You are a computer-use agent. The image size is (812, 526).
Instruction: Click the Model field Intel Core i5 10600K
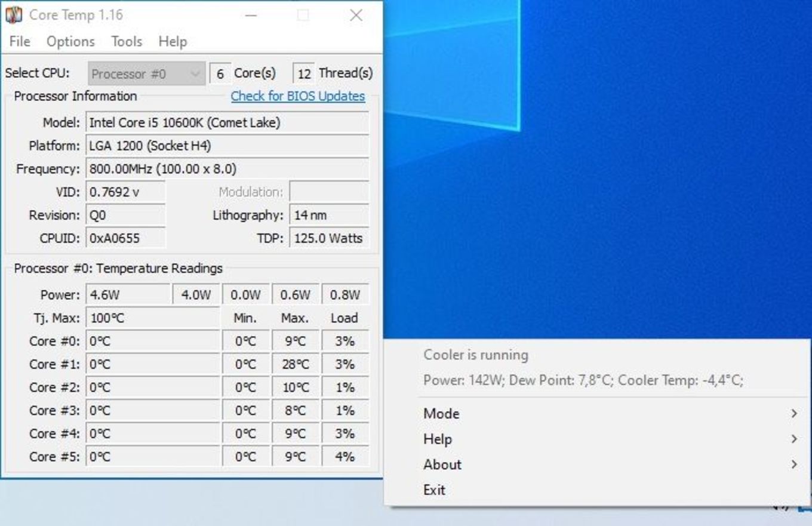tap(227, 123)
